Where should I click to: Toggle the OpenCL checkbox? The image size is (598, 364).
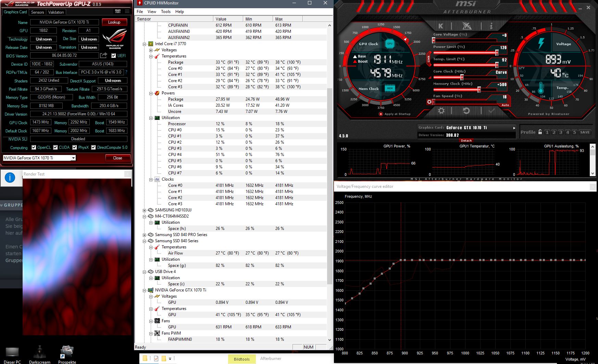coord(34,147)
